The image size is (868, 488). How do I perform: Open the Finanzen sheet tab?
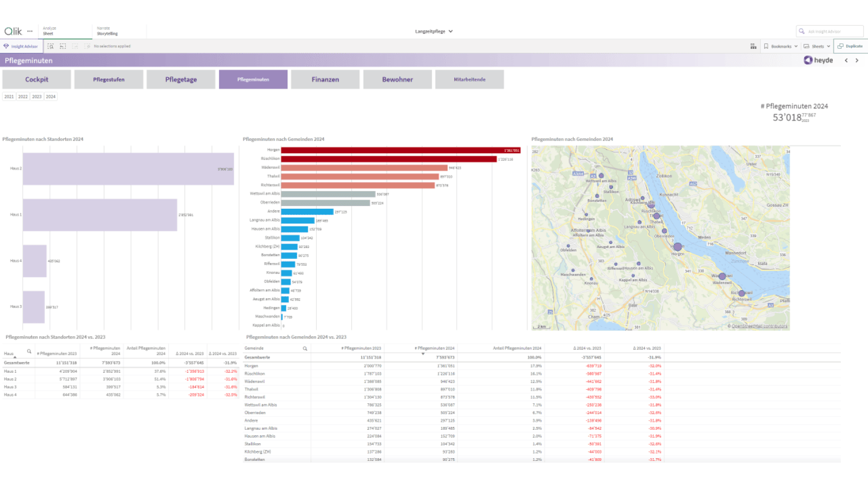pos(325,80)
